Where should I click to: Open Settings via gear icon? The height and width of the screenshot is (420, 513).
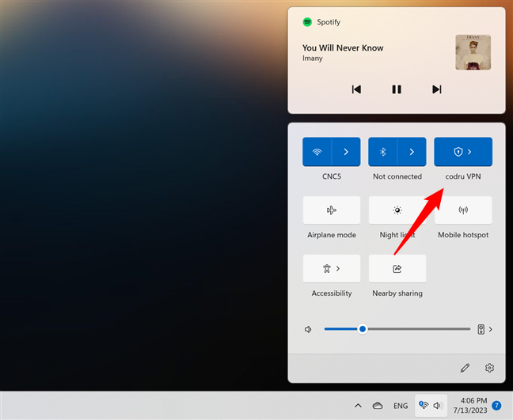pos(489,368)
